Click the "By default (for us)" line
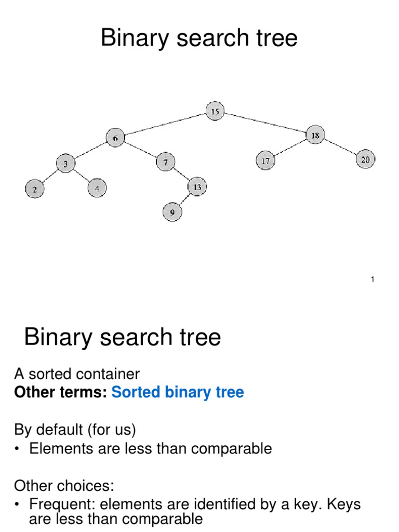Image resolution: width=399 pixels, height=532 pixels. pos(75,430)
